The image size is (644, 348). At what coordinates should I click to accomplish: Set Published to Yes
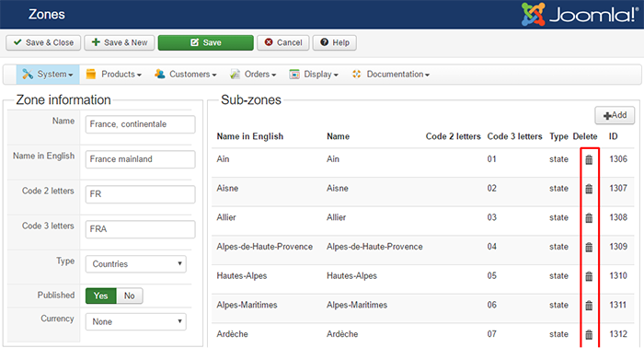point(100,296)
